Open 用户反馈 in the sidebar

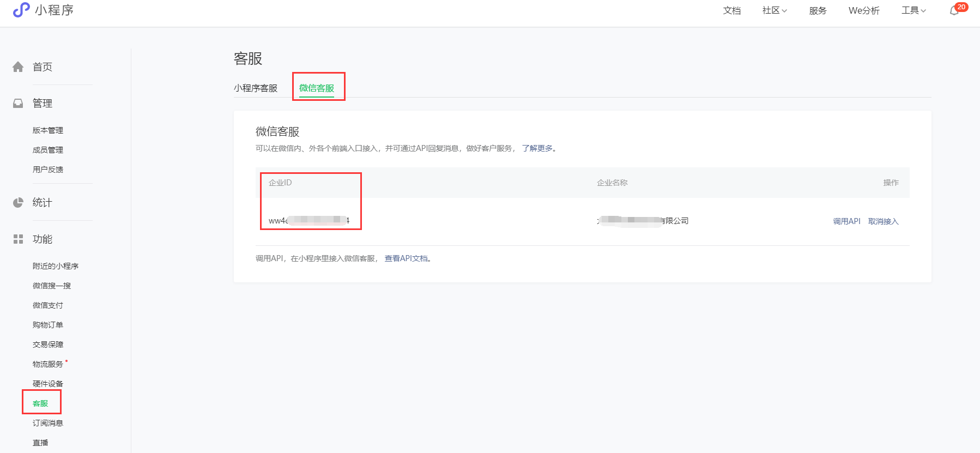coord(48,170)
